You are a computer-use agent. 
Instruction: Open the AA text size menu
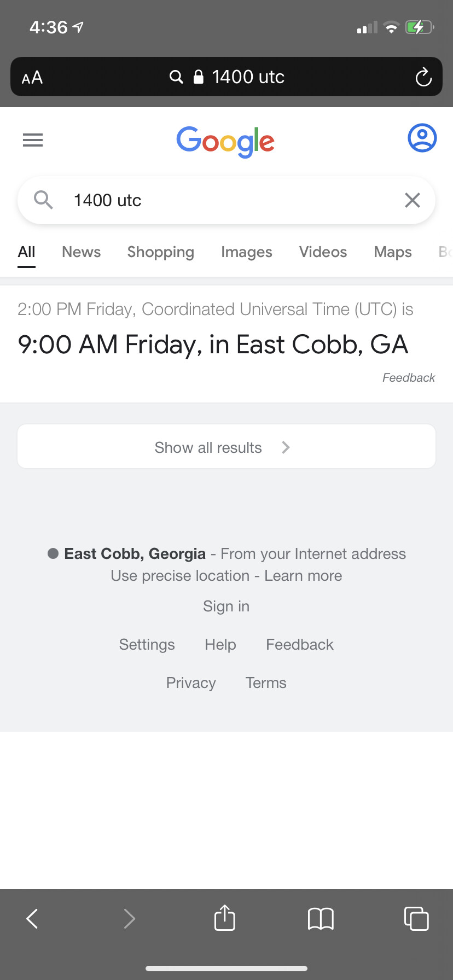(x=32, y=78)
